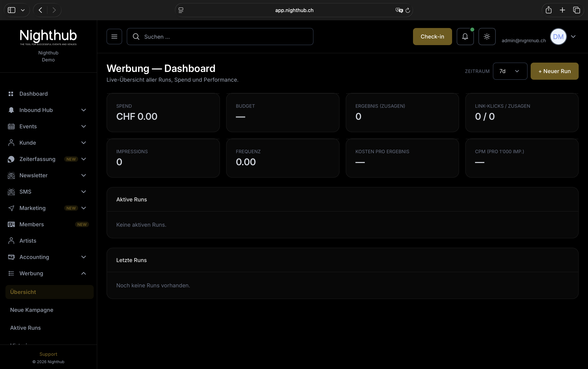Screen dimensions: 588x369
Task: Click the 'Noch keine Runs vorhanden.' text
Action: [x=153, y=286]
